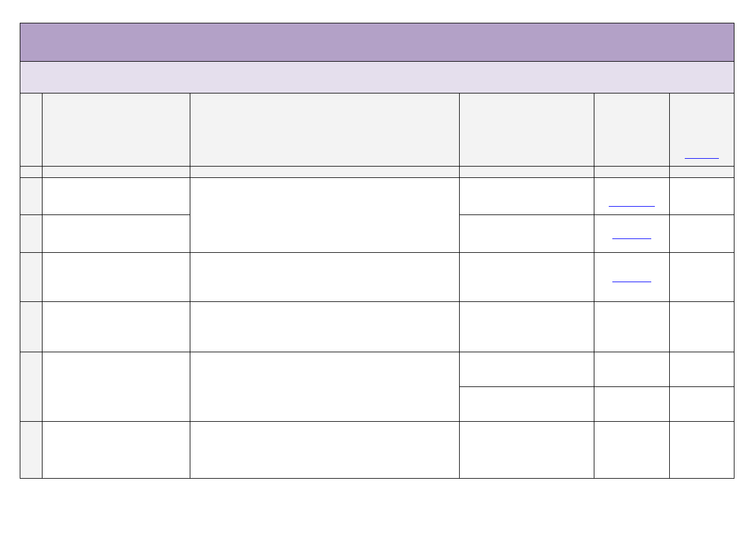
Task: Open the first blue link below the header row
Action: (x=631, y=205)
